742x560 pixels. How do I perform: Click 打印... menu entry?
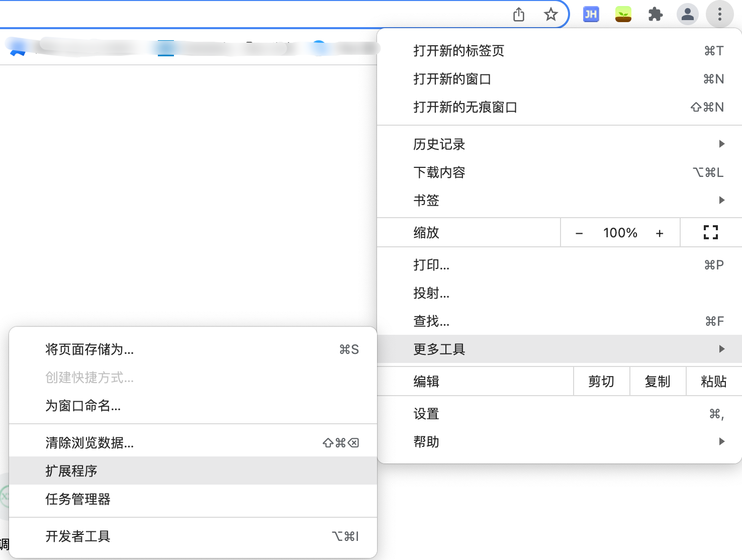(560, 265)
